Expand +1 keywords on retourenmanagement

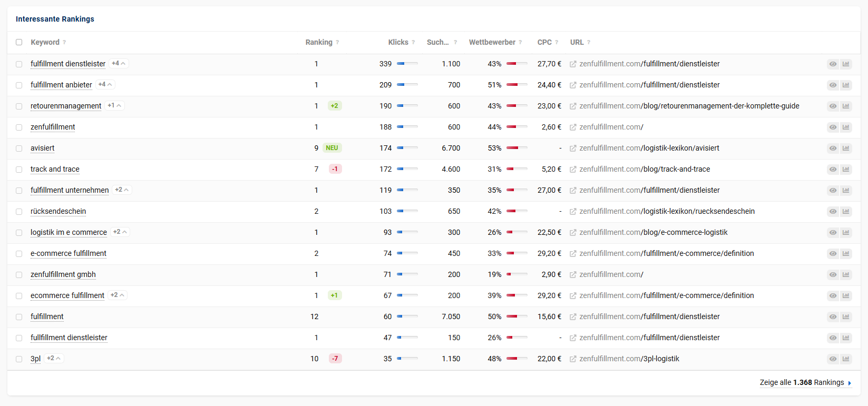(x=114, y=105)
